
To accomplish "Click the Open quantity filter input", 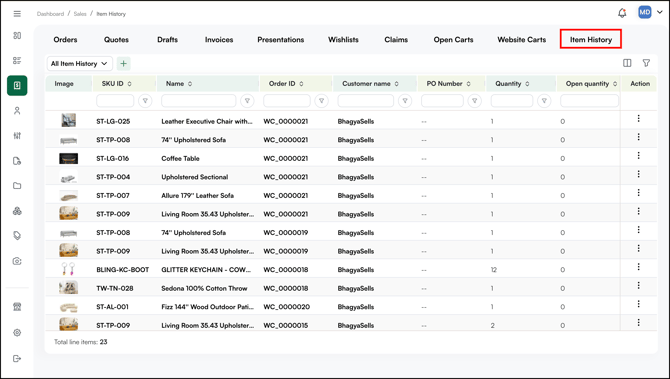I will (589, 101).
